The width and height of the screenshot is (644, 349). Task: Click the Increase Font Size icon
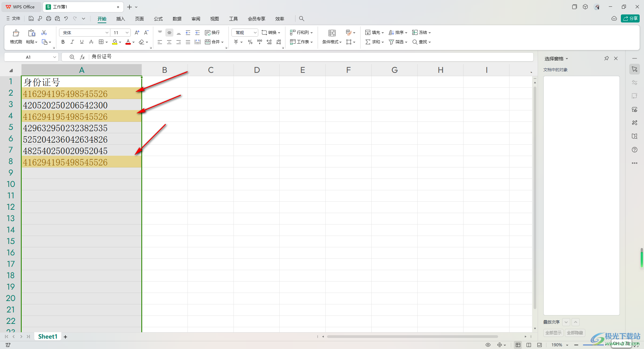pyautogui.click(x=137, y=33)
